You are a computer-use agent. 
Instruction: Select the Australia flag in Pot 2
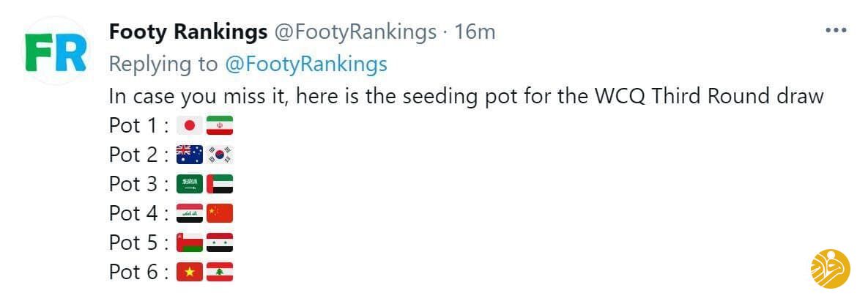(x=190, y=155)
